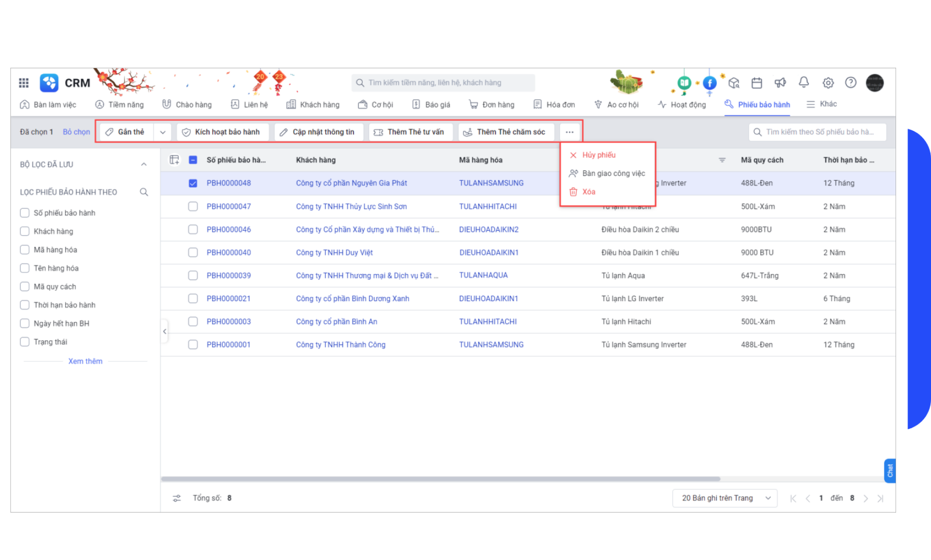Viewport: 931px width, 560px height.
Task: Click the horizontal table scrollbar
Action: (x=440, y=479)
